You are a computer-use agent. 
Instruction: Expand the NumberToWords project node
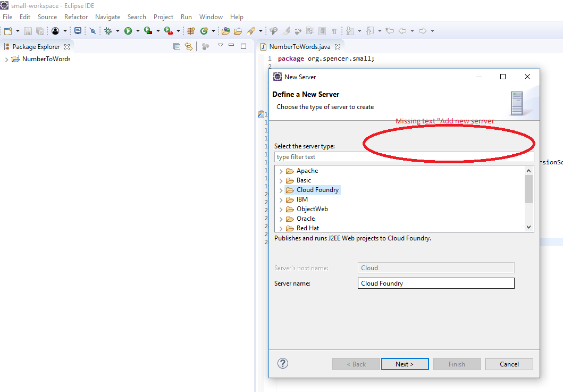(x=6, y=60)
